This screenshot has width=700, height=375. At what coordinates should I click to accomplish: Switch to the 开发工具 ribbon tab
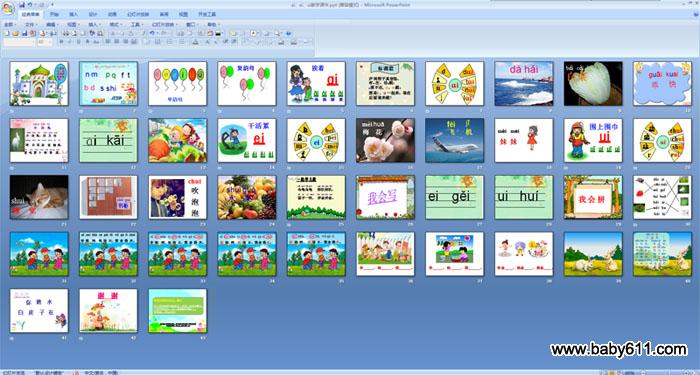(207, 14)
